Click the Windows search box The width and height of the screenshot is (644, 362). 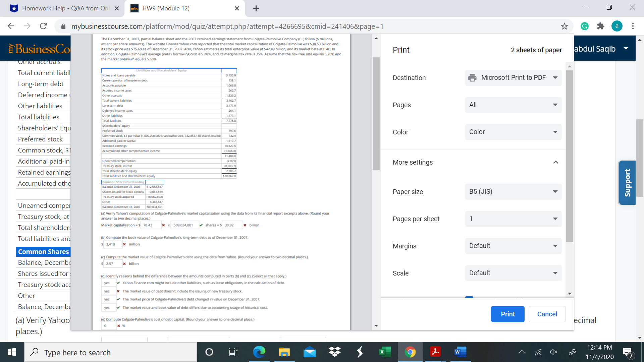111,352
